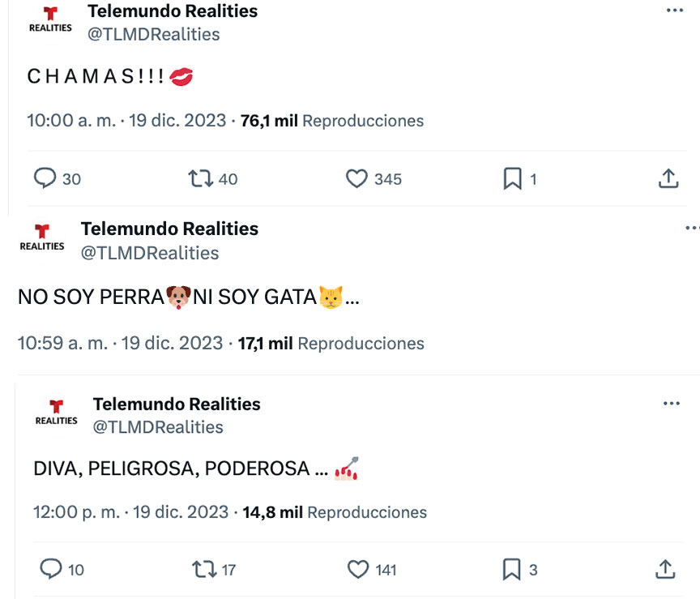The width and height of the screenshot is (700, 599).
Task: Retweet the DIVA, PELIGROSA tweet
Action: click(203, 569)
